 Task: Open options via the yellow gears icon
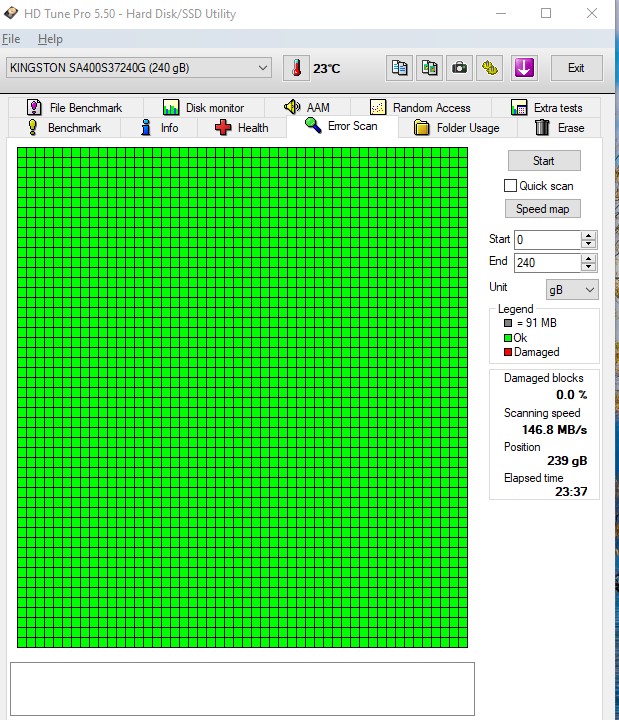[490, 68]
